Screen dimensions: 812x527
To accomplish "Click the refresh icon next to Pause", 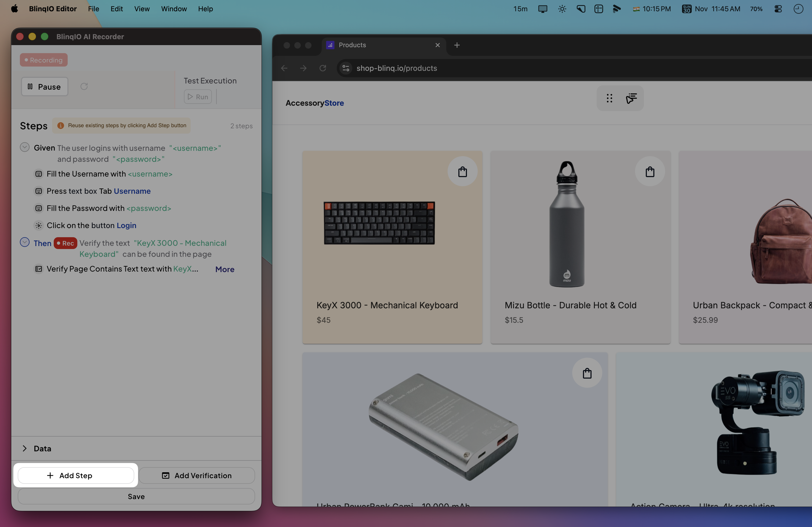I will click(x=84, y=87).
